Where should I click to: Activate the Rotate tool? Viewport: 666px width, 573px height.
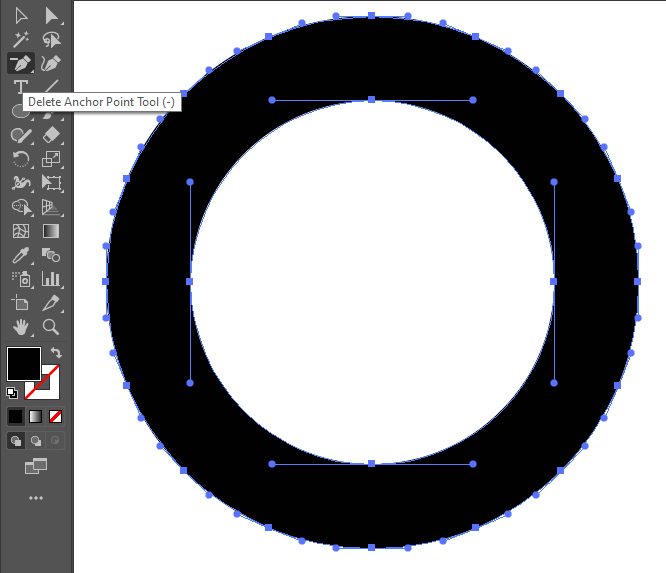pyautogui.click(x=20, y=159)
